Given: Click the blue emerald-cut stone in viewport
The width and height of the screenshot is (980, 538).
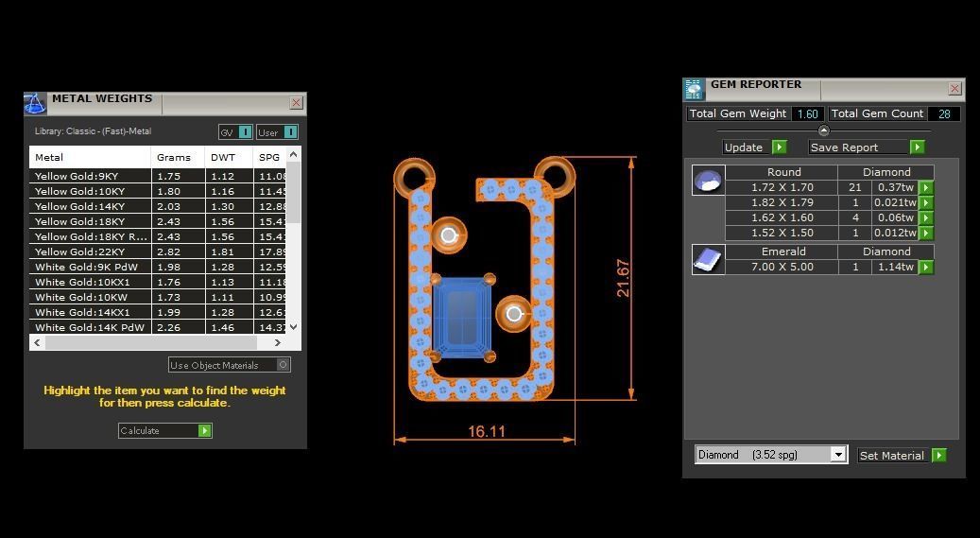Looking at the screenshot, I should [x=462, y=318].
